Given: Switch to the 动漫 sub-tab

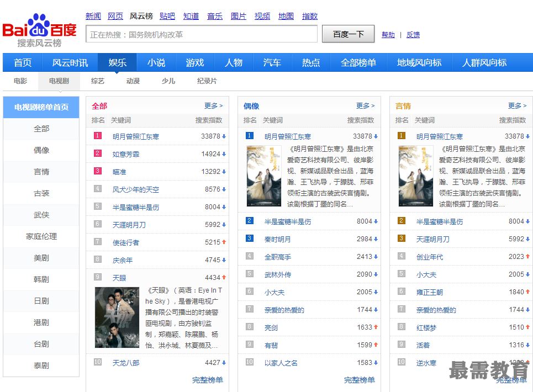Looking at the screenshot, I should (133, 81).
